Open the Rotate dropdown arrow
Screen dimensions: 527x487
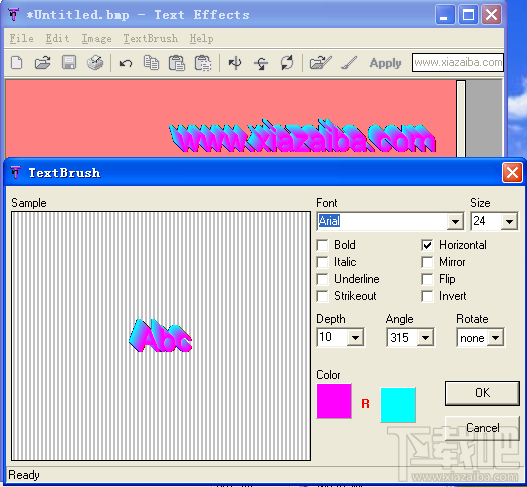[x=495, y=337]
